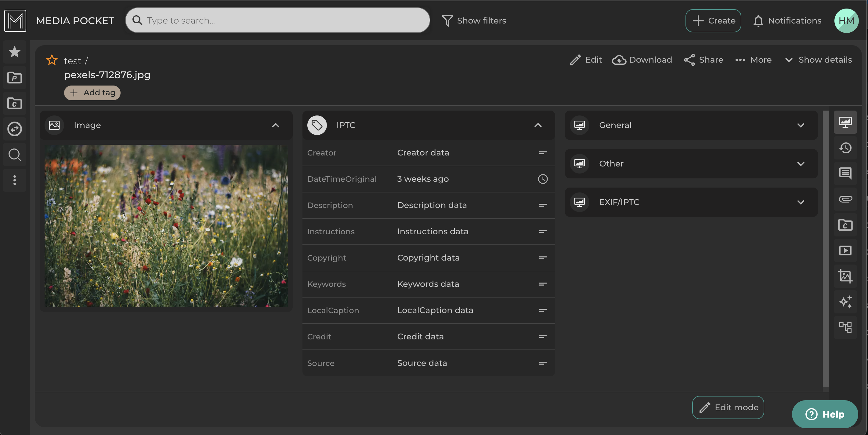Click the favorites star in left sidebar

[14, 52]
